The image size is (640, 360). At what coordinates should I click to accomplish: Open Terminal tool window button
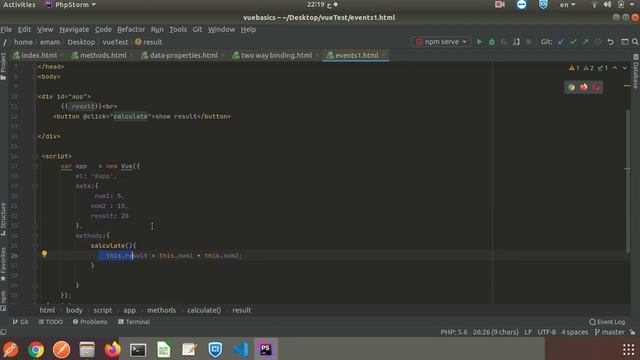point(134,322)
